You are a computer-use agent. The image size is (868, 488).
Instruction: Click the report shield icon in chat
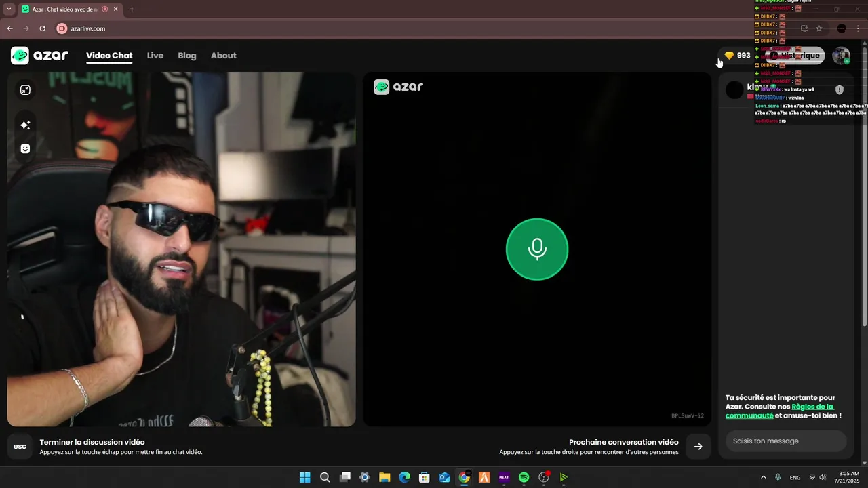tap(840, 89)
